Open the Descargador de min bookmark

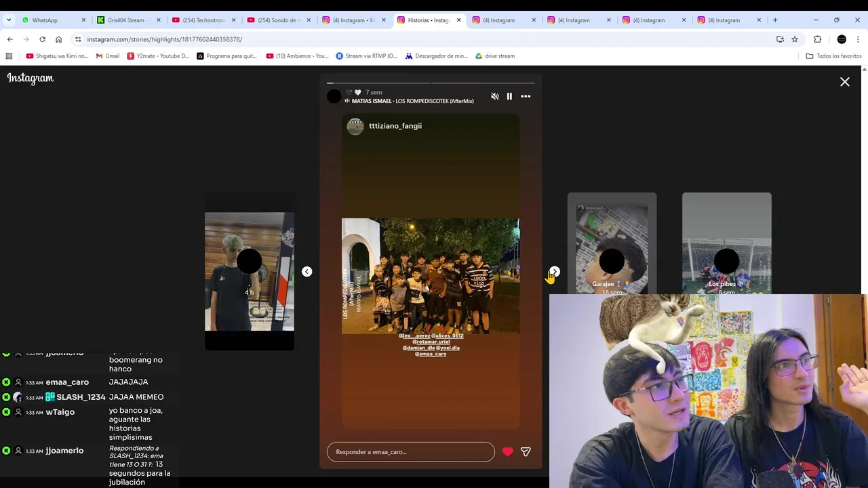[x=437, y=56]
